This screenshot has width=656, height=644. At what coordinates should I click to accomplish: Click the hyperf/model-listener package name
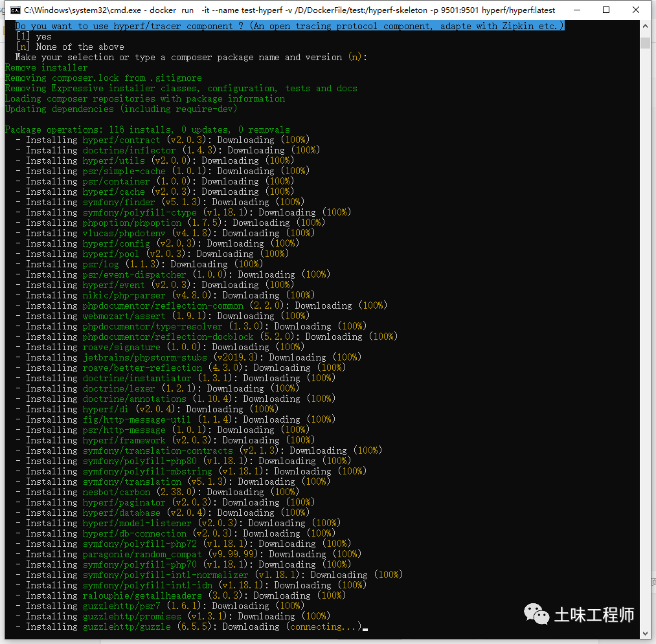[137, 523]
